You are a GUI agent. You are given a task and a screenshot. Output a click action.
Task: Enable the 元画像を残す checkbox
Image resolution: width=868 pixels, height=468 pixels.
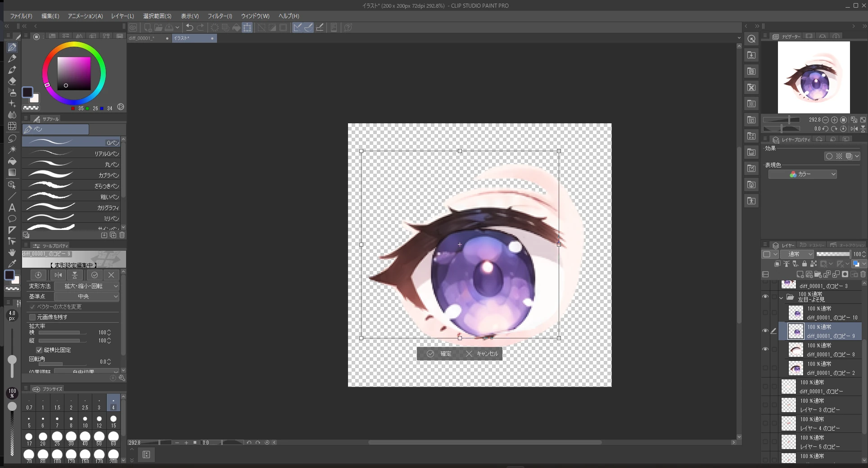pos(32,317)
